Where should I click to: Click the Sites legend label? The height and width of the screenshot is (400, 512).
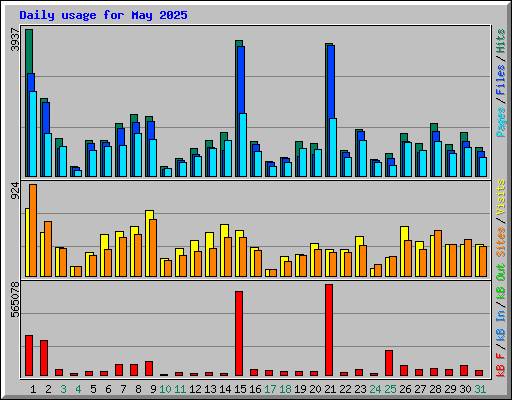(x=501, y=242)
